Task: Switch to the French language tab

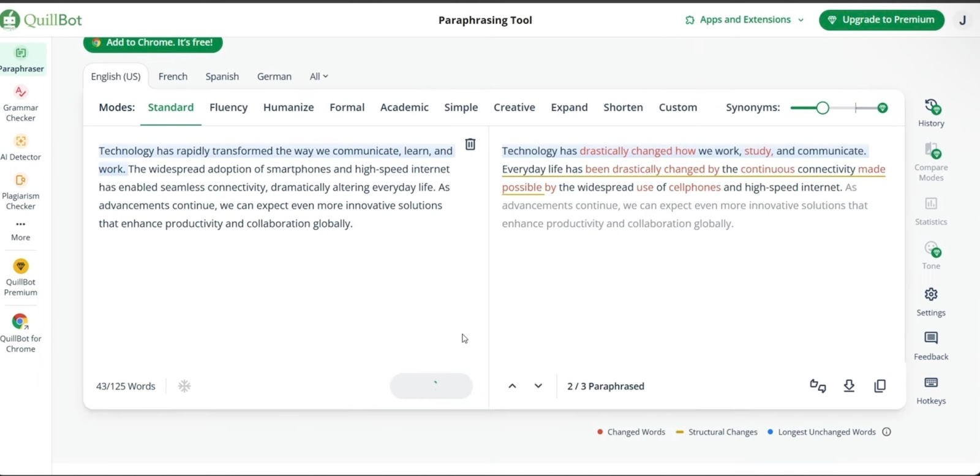Action: coord(173,77)
